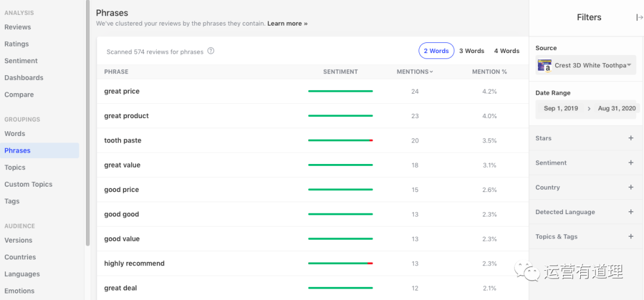644x300 pixels.
Task: Expand the Sentiment filter plus icon
Action: tap(631, 163)
